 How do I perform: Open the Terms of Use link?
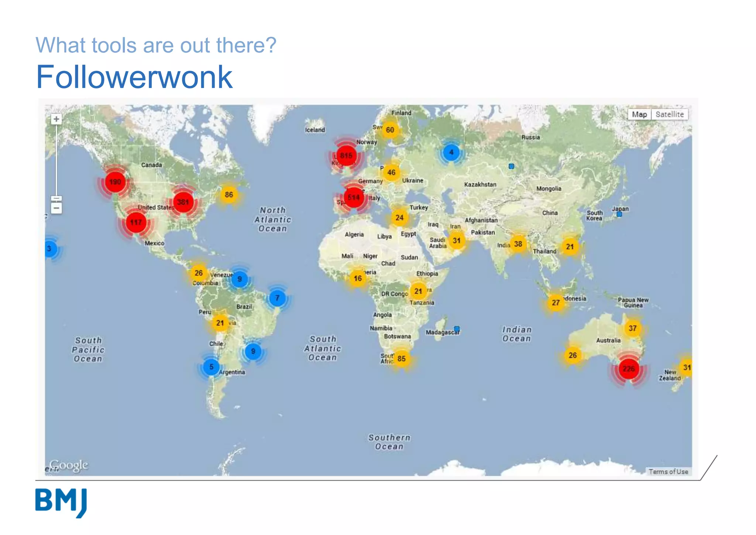669,472
